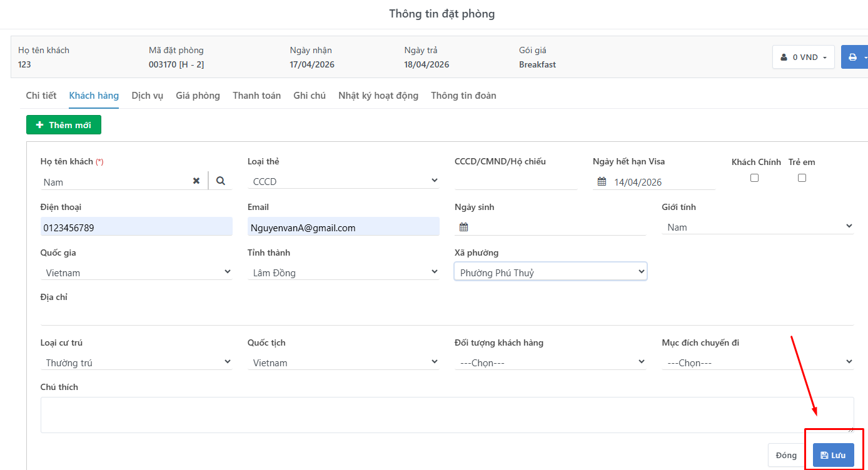Click the printer icon button
Viewport: 868px width, 470px height.
(854, 57)
